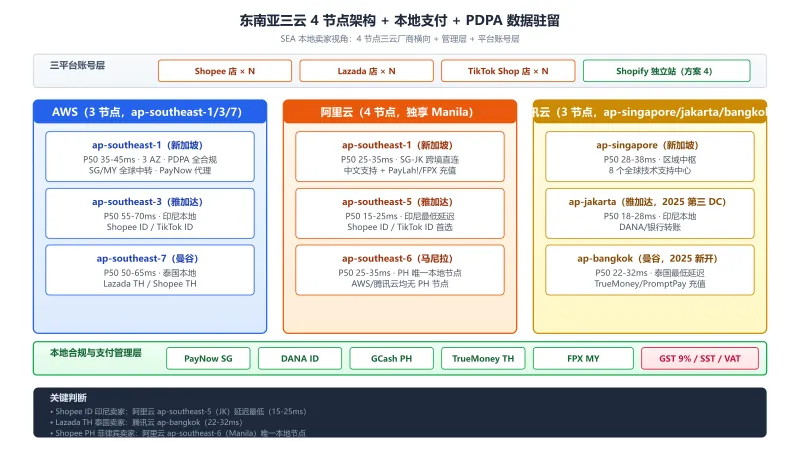The image size is (800, 450).
Task: Click ap-southeast-5 (雅加达) node title
Action: point(397,202)
